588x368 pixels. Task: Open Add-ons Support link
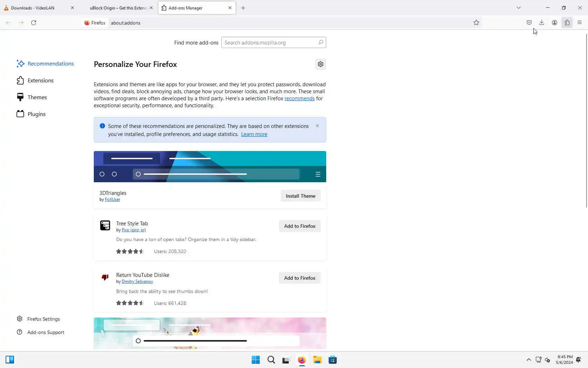(41, 332)
